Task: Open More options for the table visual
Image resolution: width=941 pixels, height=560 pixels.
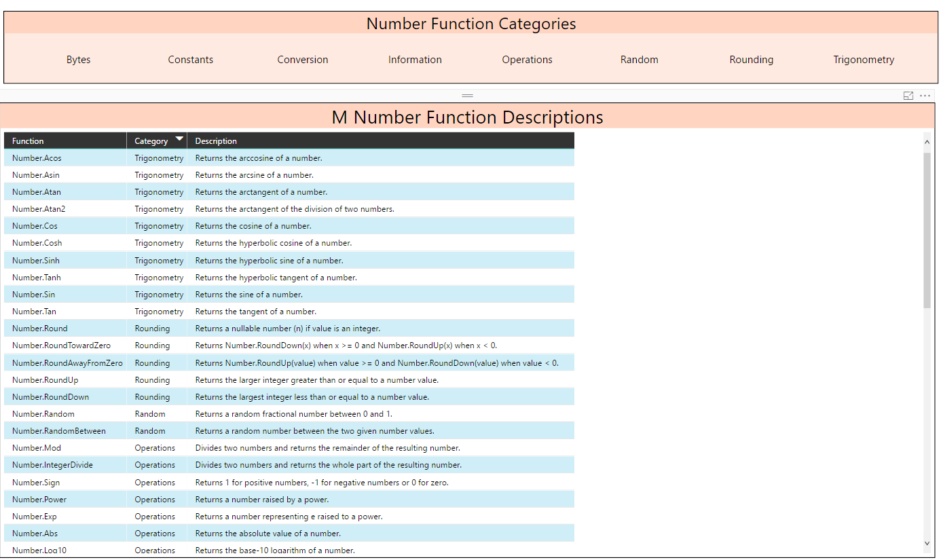Action: click(x=925, y=96)
